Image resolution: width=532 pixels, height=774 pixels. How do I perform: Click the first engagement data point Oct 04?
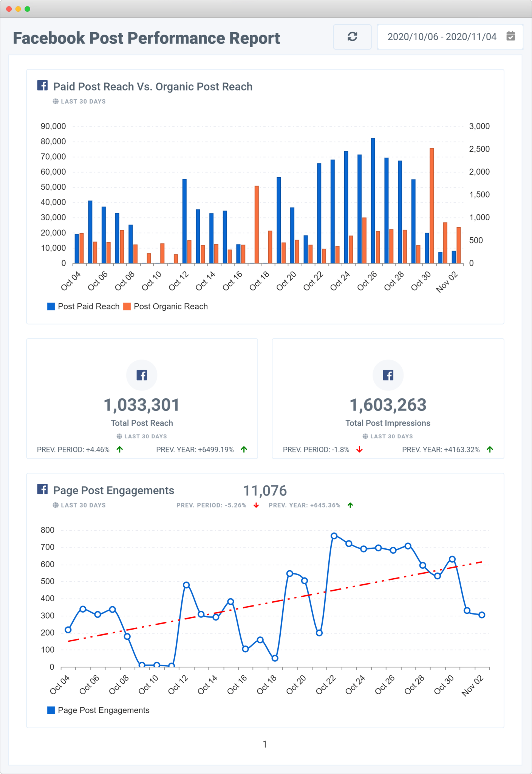pos(68,630)
